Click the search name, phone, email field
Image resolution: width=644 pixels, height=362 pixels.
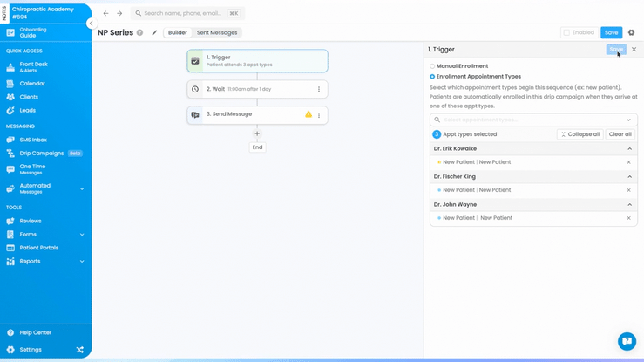(187, 13)
